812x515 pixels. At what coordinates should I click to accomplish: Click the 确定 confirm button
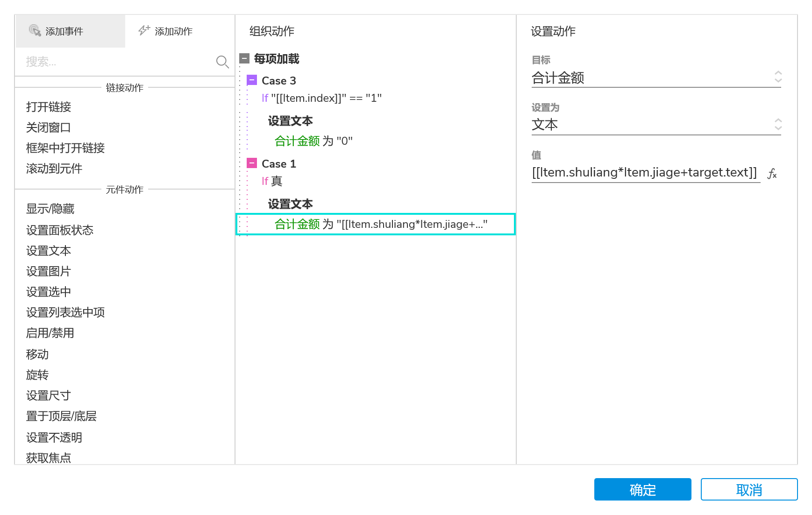pyautogui.click(x=642, y=489)
